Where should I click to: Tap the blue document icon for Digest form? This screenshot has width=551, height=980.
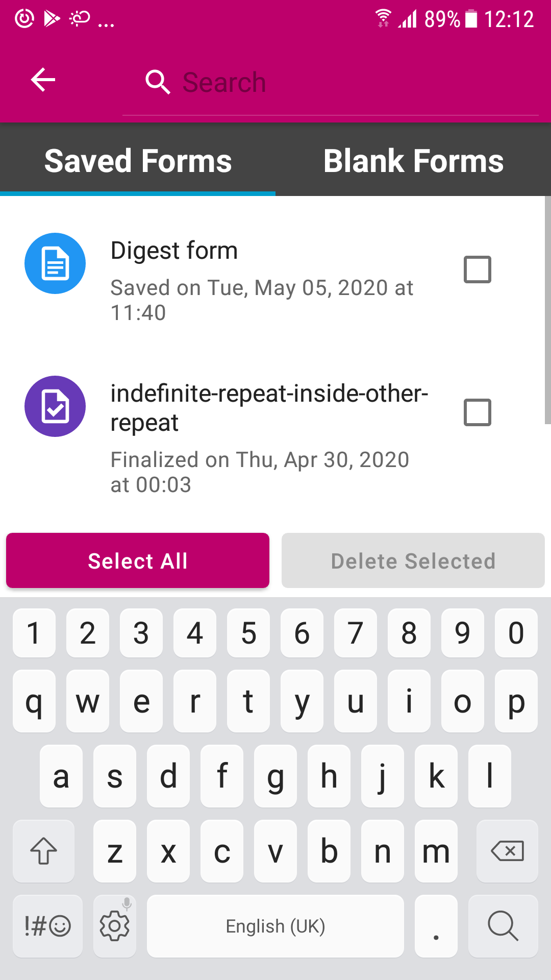coord(55,263)
